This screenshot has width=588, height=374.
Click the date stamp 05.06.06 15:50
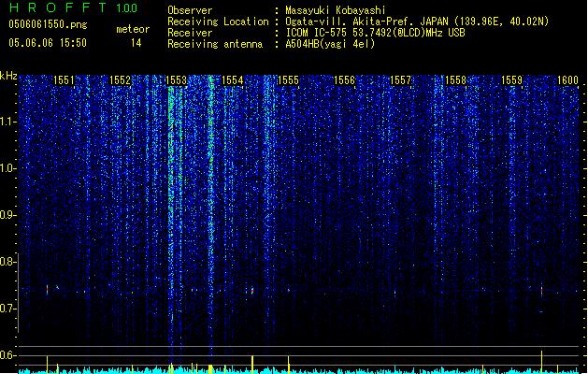tap(48, 43)
